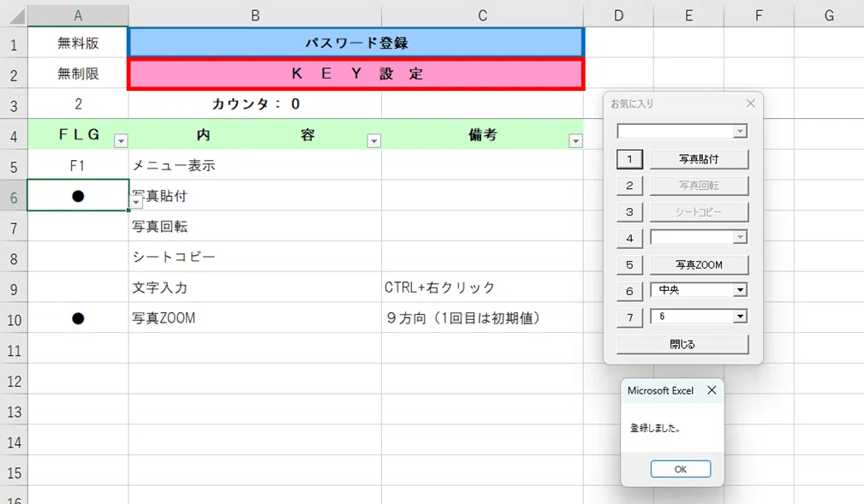
Task: Select column D header
Action: [619, 15]
